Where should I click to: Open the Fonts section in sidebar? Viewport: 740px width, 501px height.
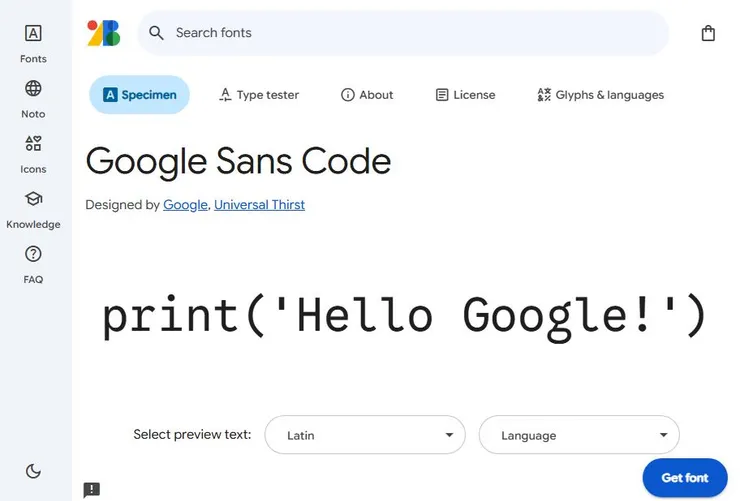tap(33, 34)
